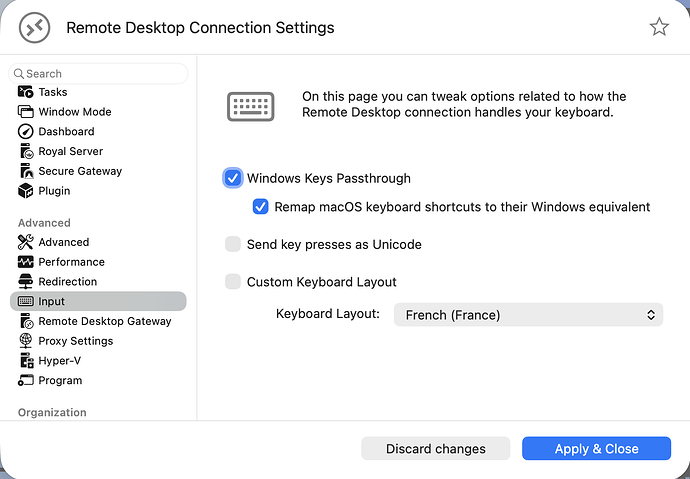Go to Remote Desktop Gateway settings
690x479 pixels.
[104, 321]
